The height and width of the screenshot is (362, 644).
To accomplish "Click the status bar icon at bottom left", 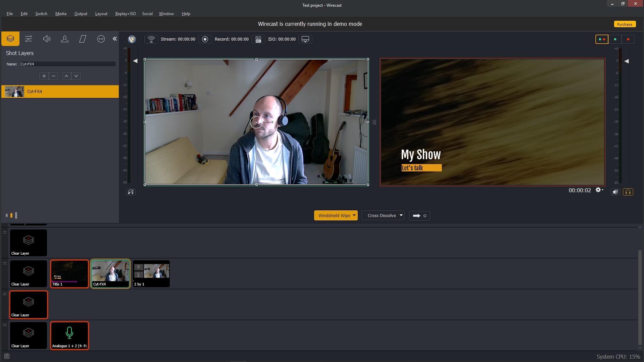I will pyautogui.click(x=7, y=356).
